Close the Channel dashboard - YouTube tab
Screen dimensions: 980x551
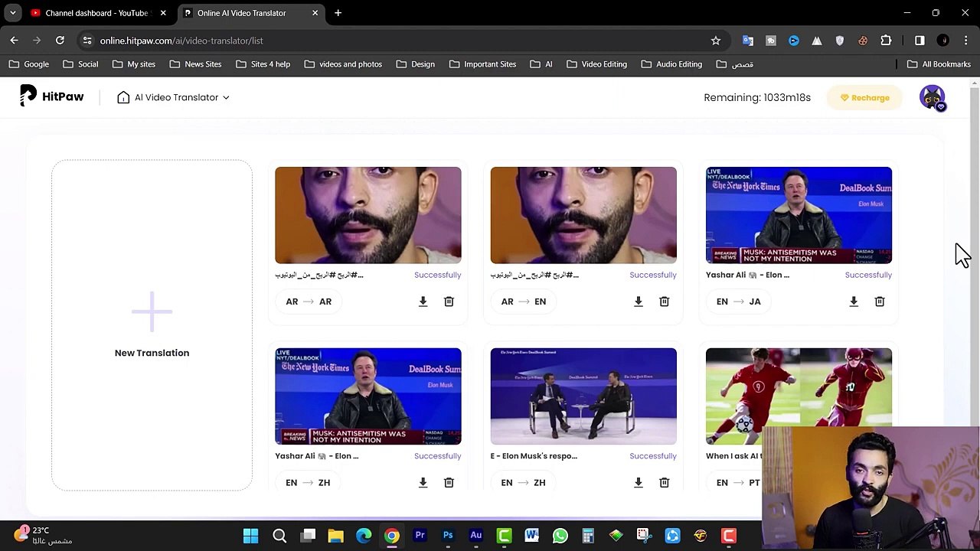click(x=162, y=13)
